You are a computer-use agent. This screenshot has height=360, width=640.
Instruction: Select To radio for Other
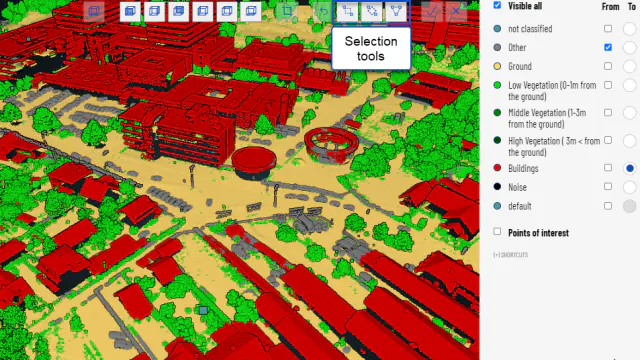coord(629,47)
